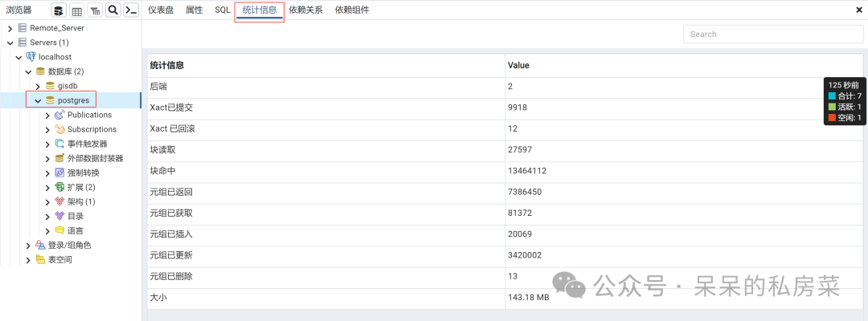Click the 架构 (1) schemas icon

(x=59, y=201)
